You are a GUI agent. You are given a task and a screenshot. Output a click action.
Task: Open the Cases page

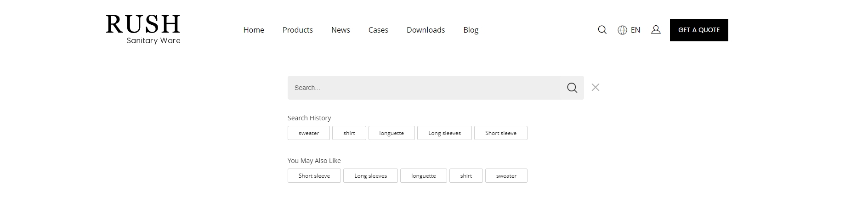coord(378,30)
